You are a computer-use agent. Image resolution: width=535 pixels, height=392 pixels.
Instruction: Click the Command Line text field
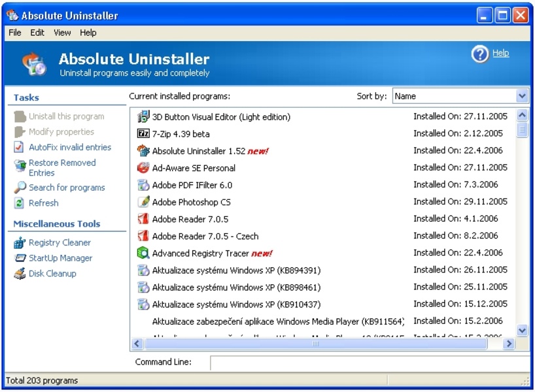click(x=370, y=363)
